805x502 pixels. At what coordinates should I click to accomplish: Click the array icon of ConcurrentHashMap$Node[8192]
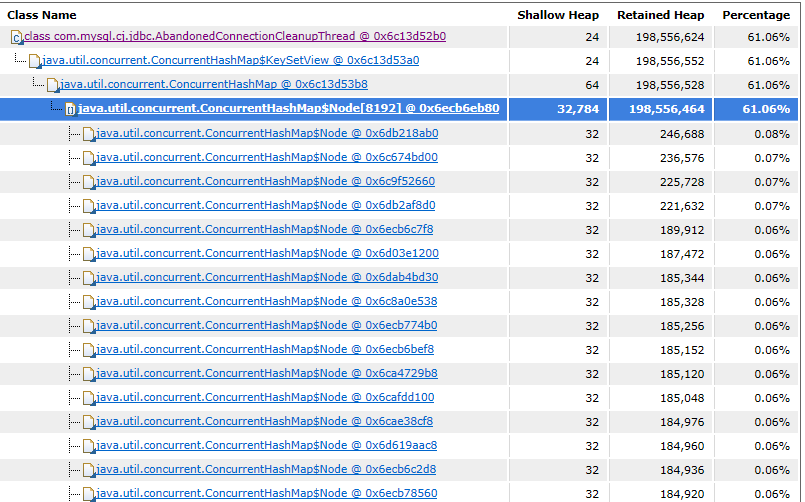coord(71,109)
